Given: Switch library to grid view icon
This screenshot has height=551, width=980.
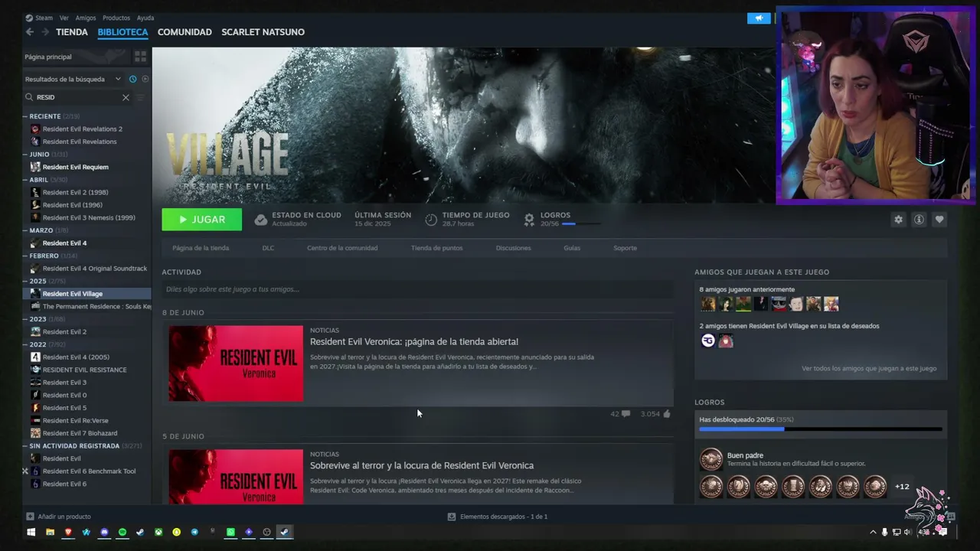Looking at the screenshot, I should (x=140, y=57).
